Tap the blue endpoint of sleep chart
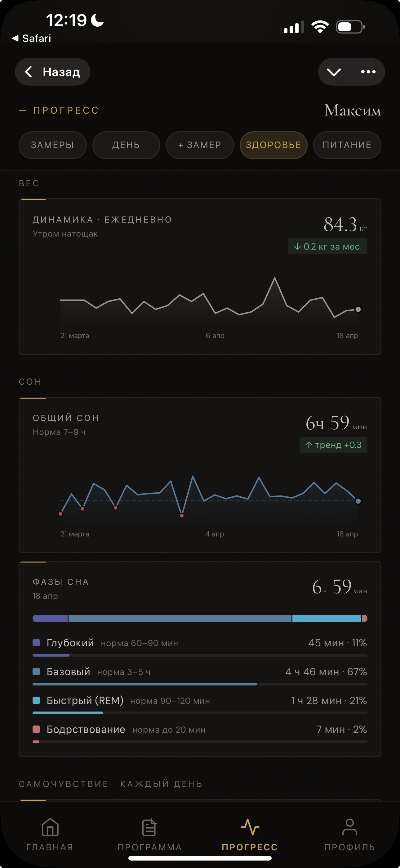This screenshot has height=868, width=400. (358, 501)
